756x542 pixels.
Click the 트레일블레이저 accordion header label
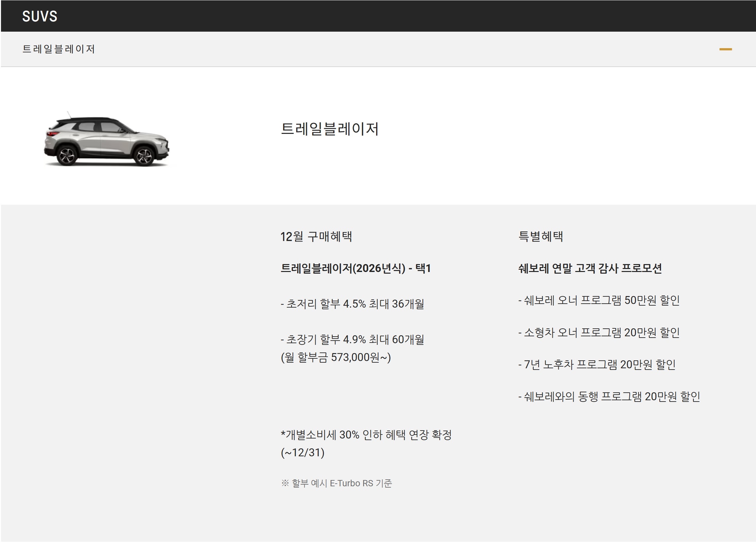click(59, 49)
